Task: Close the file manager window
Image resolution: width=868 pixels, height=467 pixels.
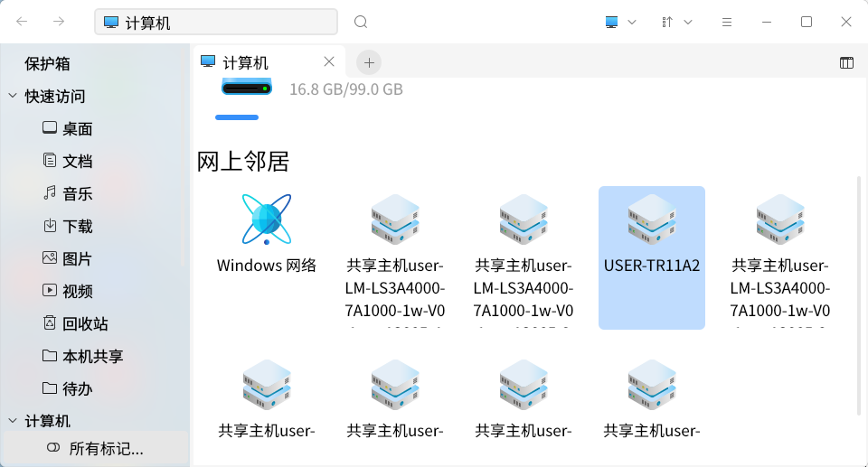Action: coord(846,23)
